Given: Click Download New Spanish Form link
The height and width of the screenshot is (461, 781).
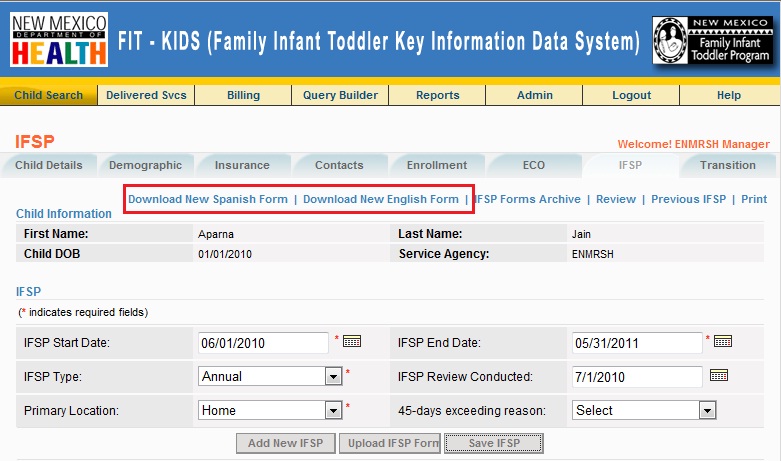Looking at the screenshot, I should coord(208,199).
